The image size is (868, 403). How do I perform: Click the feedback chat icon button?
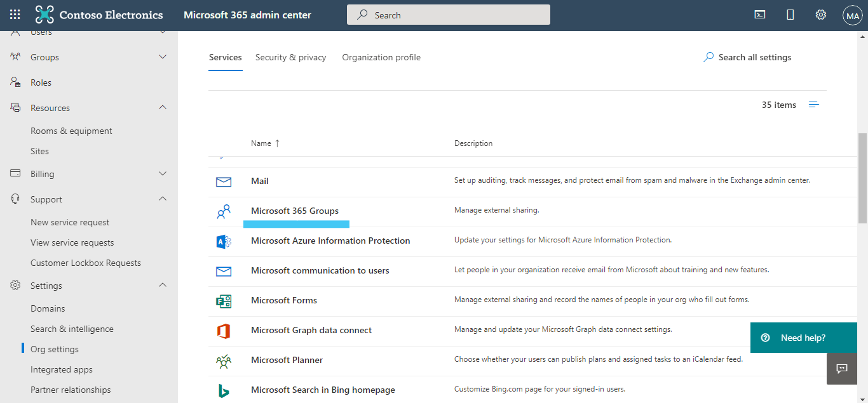point(842,369)
